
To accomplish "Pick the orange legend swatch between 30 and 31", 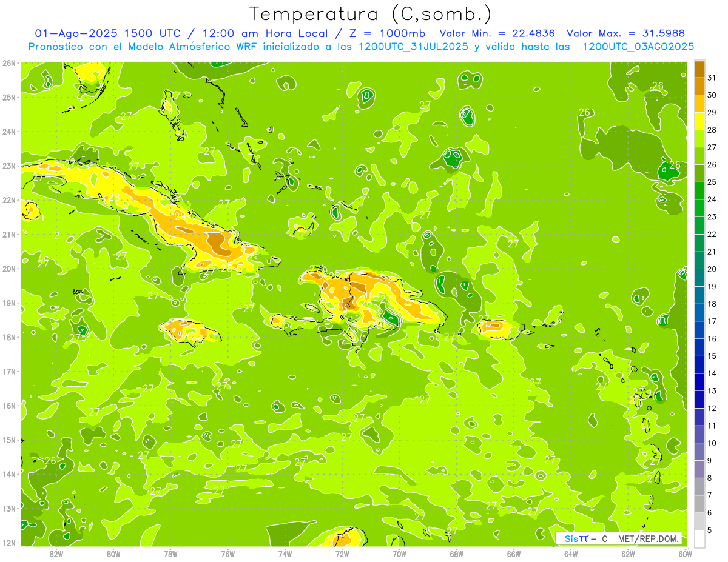I will [699, 86].
